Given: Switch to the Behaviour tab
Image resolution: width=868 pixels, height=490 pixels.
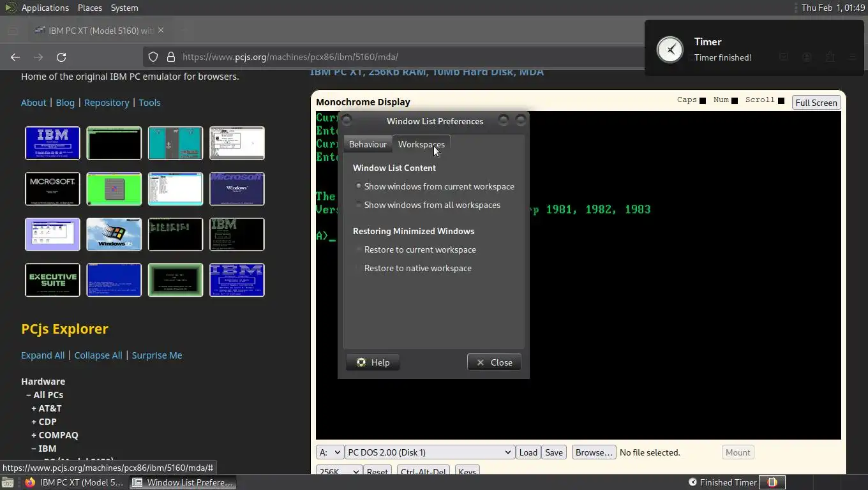Looking at the screenshot, I should coord(368,144).
